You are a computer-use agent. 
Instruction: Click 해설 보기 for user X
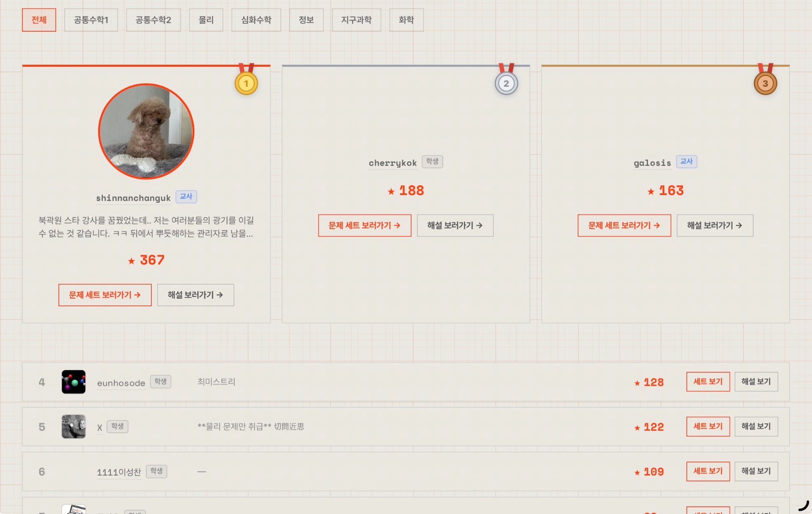point(756,426)
